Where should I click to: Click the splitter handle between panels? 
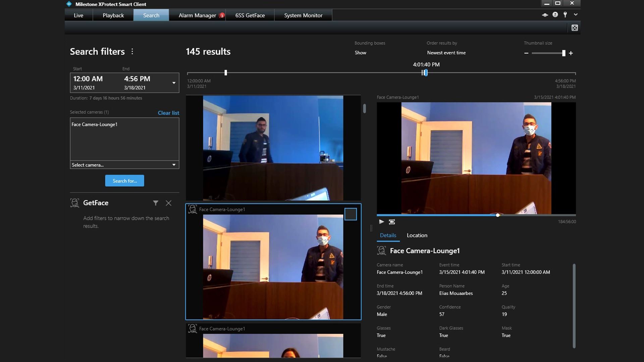coord(371,228)
